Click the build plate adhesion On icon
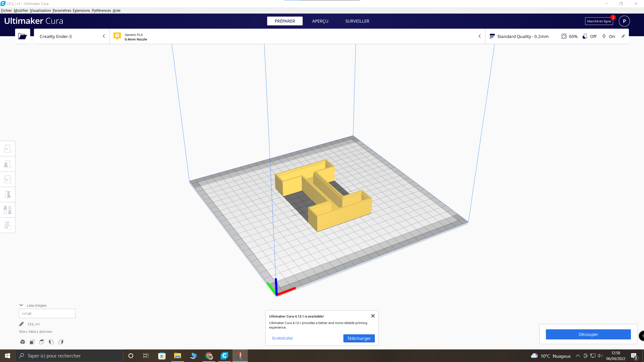The image size is (644, 362). [604, 36]
